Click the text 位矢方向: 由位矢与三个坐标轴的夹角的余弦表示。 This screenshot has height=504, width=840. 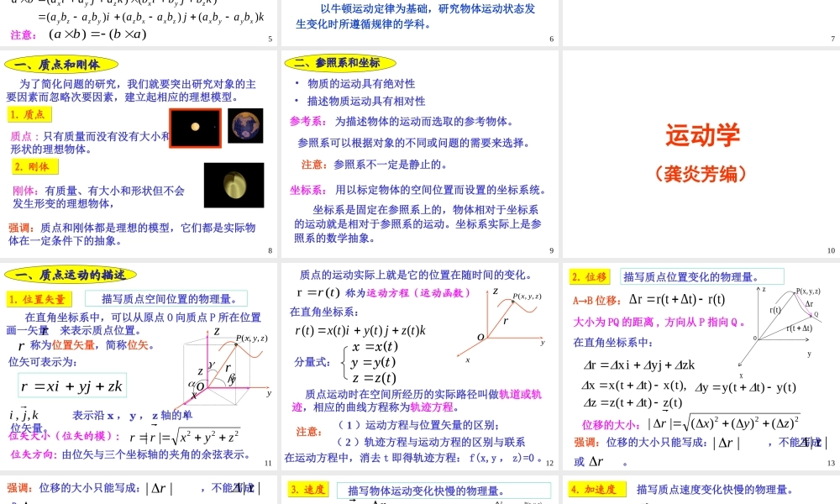point(131,454)
